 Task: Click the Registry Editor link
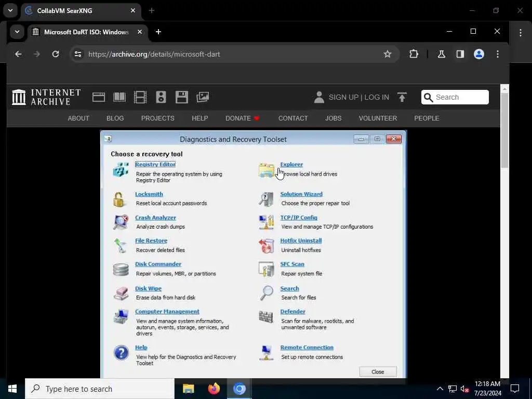pyautogui.click(x=155, y=164)
